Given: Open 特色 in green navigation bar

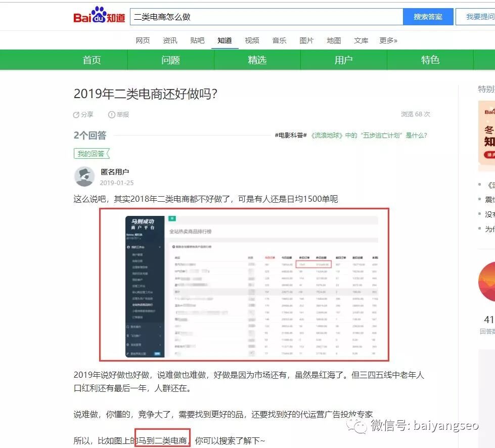Looking at the screenshot, I should [430, 60].
